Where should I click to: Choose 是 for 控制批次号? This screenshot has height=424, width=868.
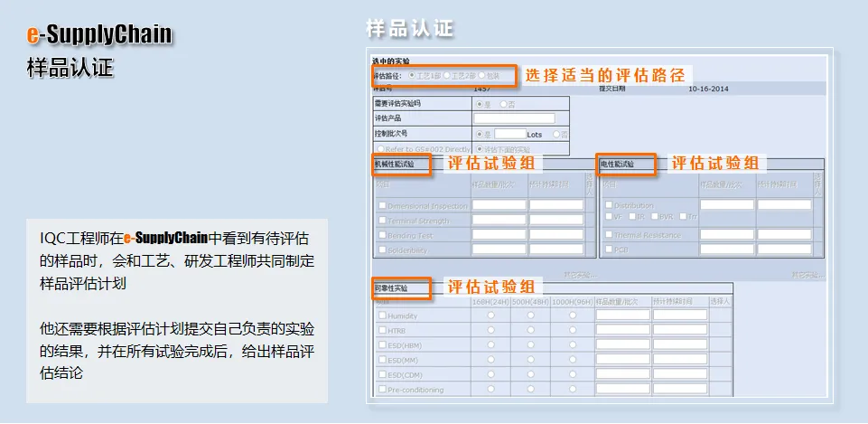479,134
